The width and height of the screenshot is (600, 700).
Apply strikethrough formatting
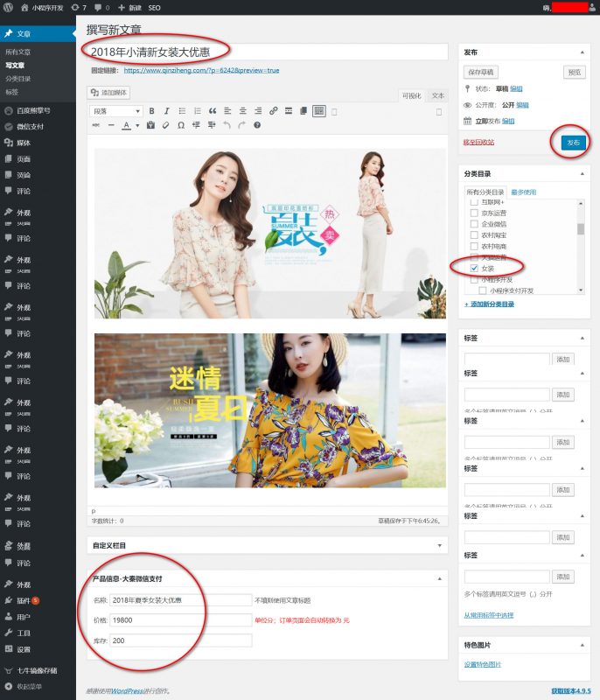pos(96,125)
